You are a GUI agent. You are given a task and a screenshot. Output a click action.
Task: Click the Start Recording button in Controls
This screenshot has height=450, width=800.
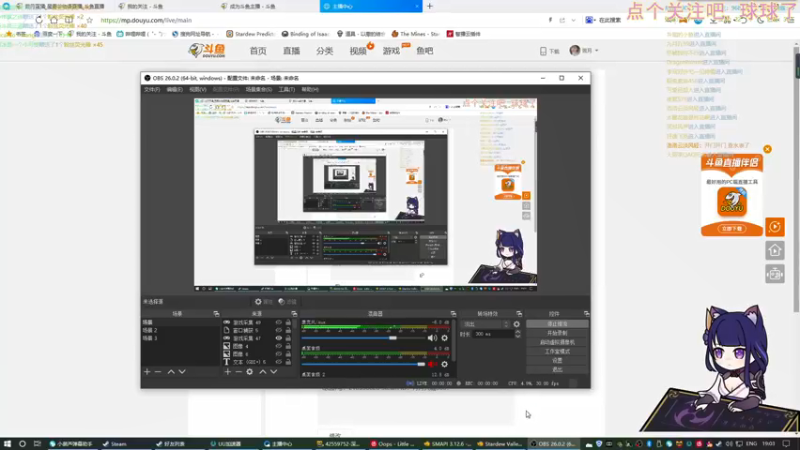click(557, 333)
